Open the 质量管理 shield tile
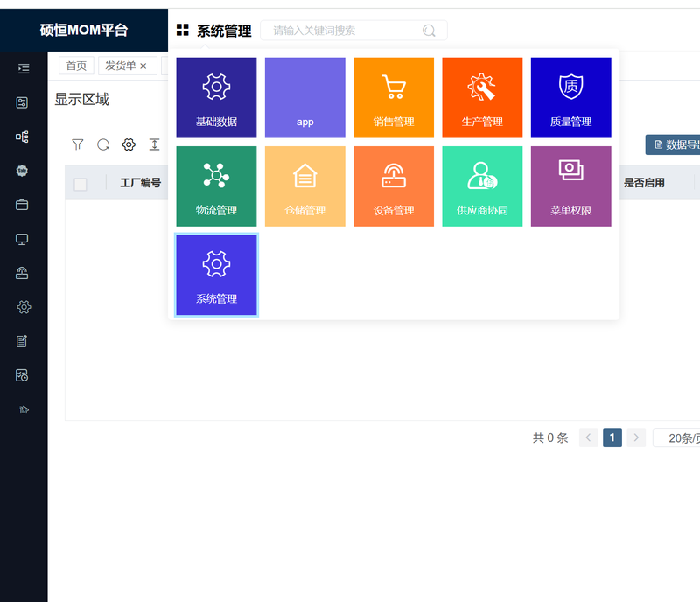Screen dimensions: 700x602 click(x=571, y=97)
